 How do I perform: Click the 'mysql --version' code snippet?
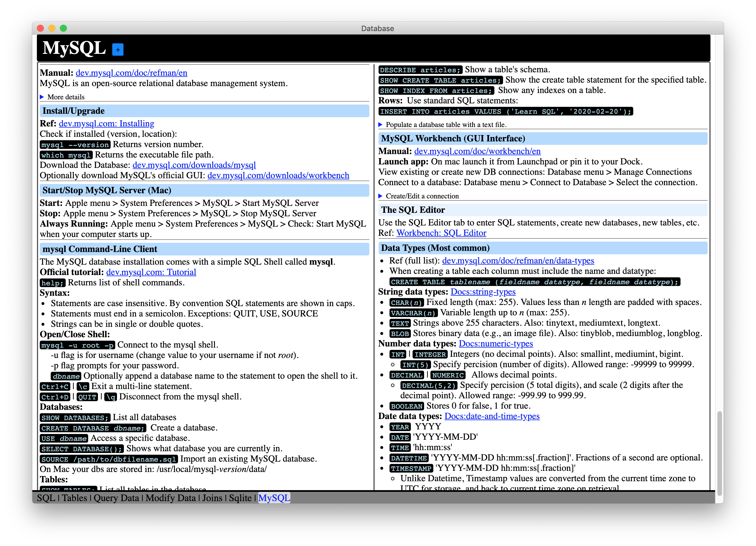(75, 145)
